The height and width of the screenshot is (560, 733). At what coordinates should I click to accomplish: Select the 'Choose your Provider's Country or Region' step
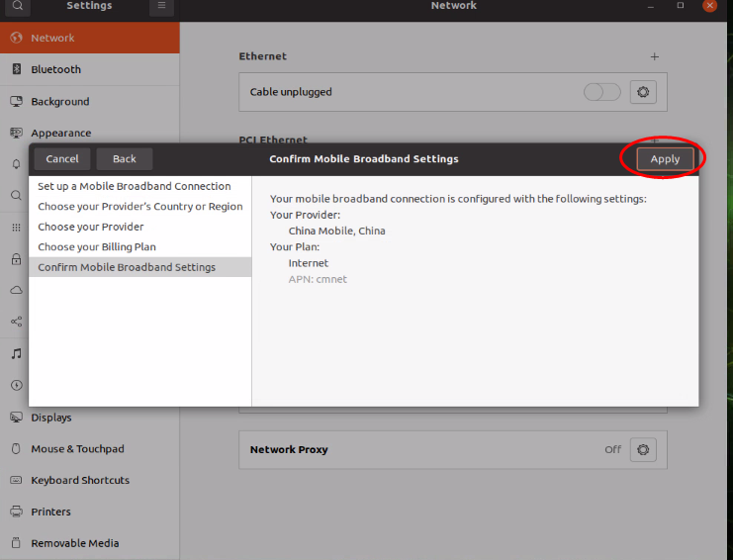click(x=140, y=206)
